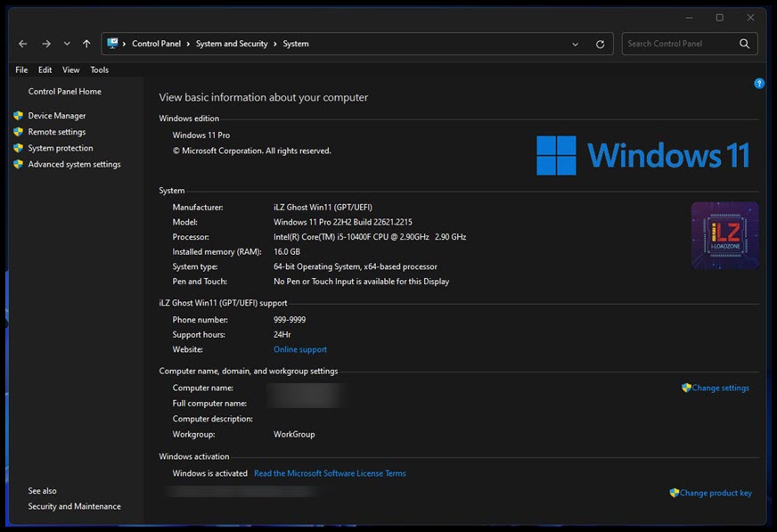Open the Tools menu
The image size is (777, 532).
click(99, 70)
